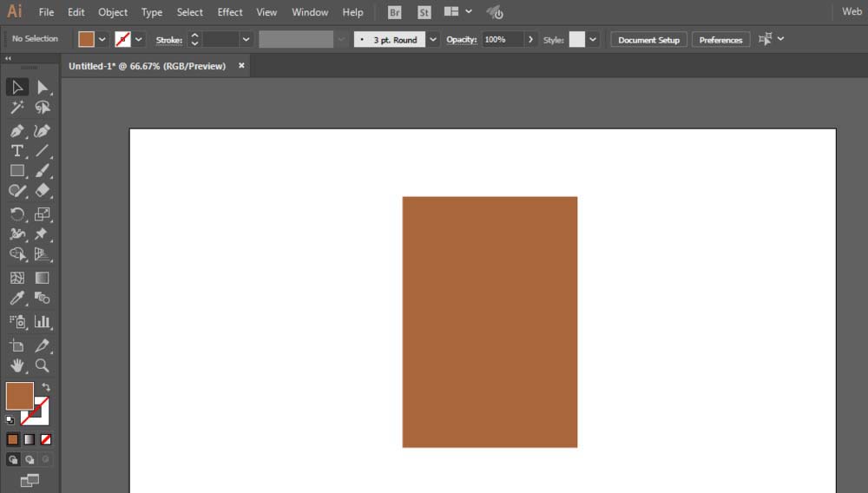
Task: Switch to the Untitled-1 document tab
Action: pyautogui.click(x=147, y=66)
